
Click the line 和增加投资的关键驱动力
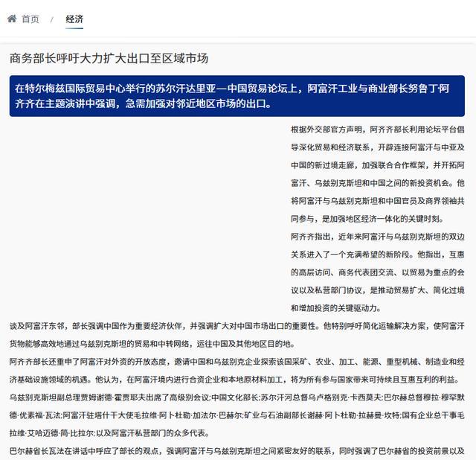click(335, 308)
